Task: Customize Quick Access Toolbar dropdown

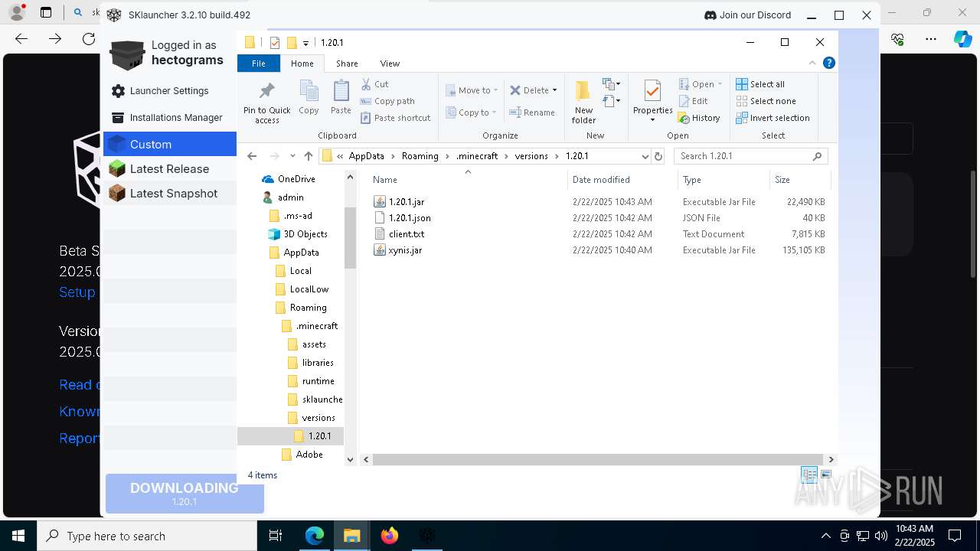Action: pyautogui.click(x=305, y=44)
